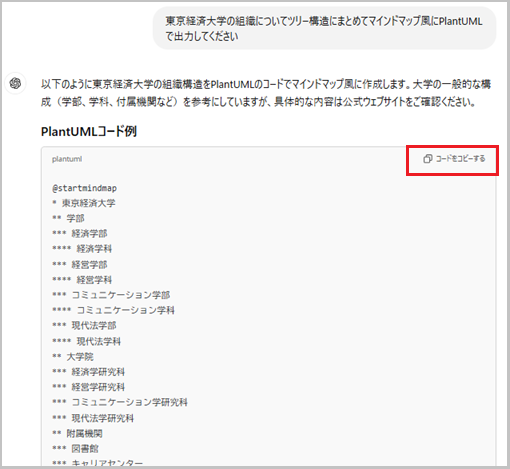Click the 'コードをコピーする' copy button
510x469 pixels.
pos(454,159)
